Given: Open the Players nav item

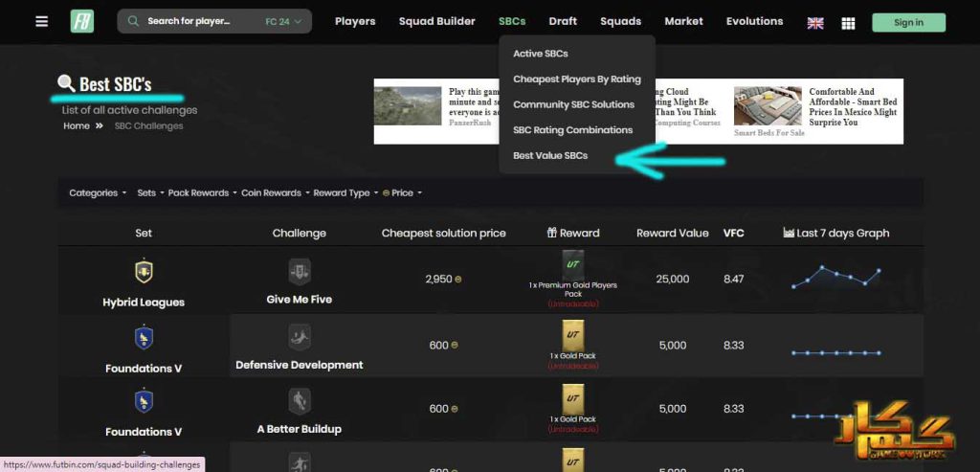Looking at the screenshot, I should [x=355, y=21].
